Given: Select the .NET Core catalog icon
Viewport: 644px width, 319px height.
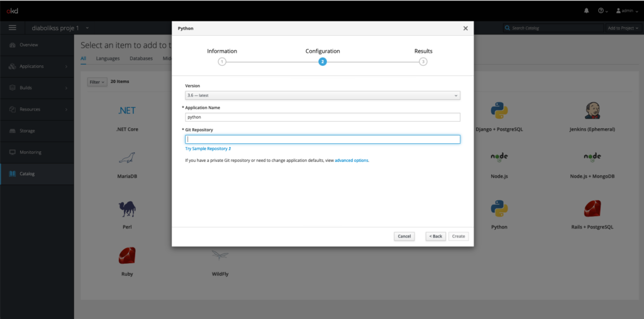Looking at the screenshot, I should [x=127, y=111].
